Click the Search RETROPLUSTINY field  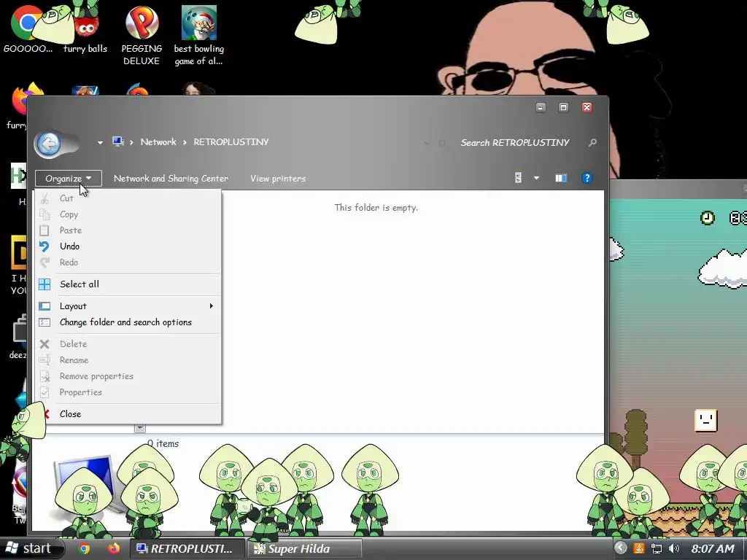pyautogui.click(x=514, y=142)
